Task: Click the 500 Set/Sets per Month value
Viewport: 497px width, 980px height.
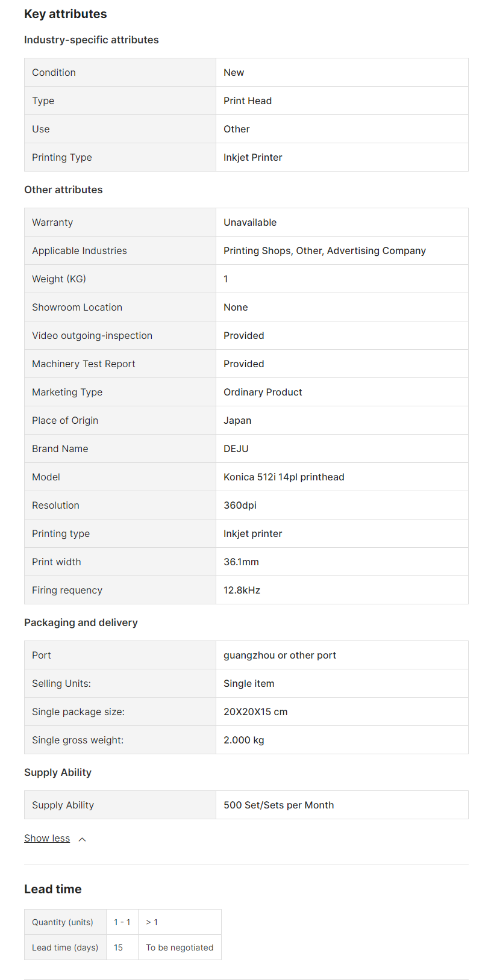Action: pyautogui.click(x=278, y=805)
